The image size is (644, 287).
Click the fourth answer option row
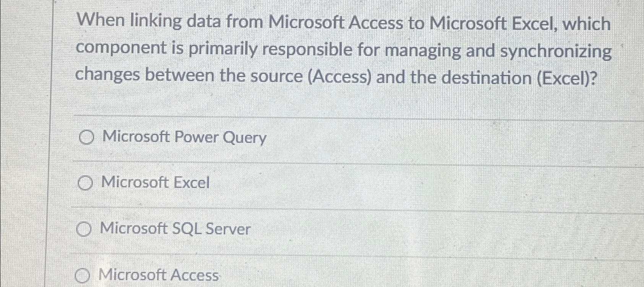pyautogui.click(x=306, y=275)
